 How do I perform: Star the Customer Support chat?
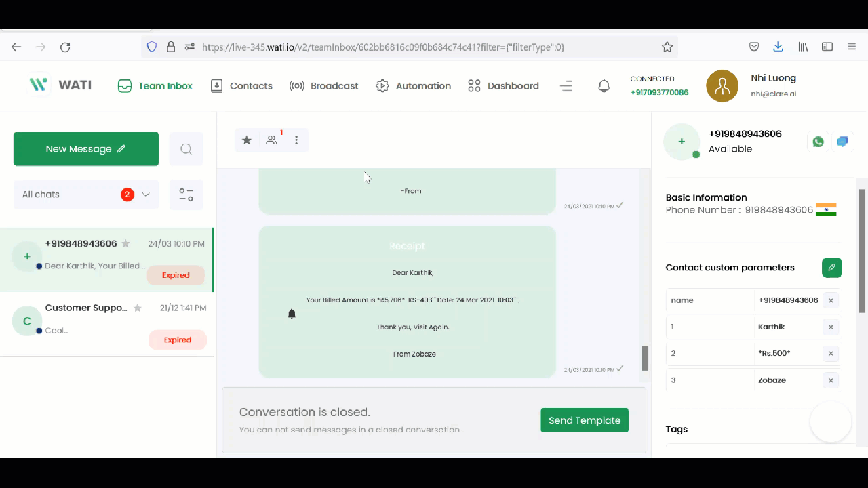(138, 308)
